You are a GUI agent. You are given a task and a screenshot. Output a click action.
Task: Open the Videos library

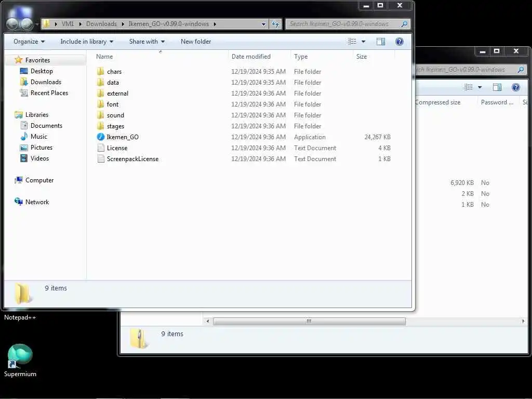(x=39, y=158)
